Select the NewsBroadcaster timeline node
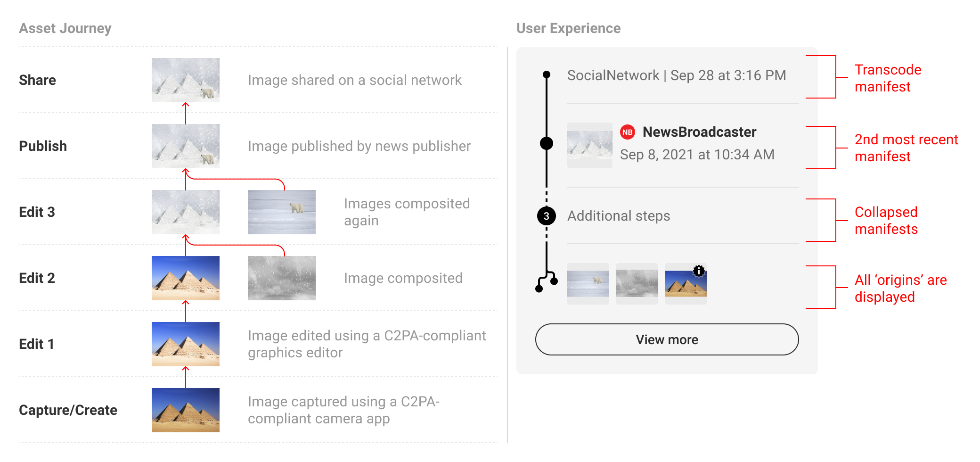 (x=547, y=143)
